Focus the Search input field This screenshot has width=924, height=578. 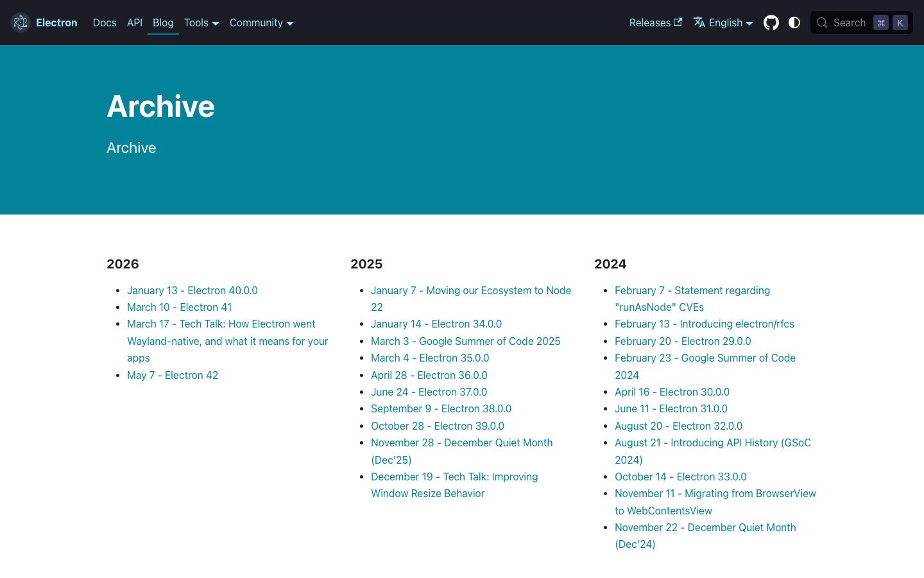862,22
